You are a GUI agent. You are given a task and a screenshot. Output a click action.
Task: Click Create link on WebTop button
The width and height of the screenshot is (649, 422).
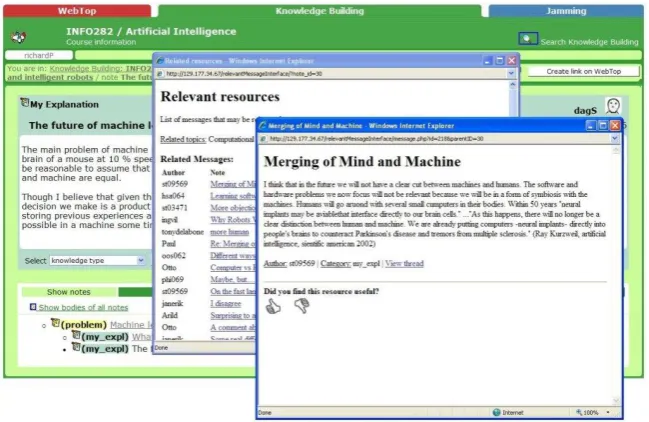(584, 72)
